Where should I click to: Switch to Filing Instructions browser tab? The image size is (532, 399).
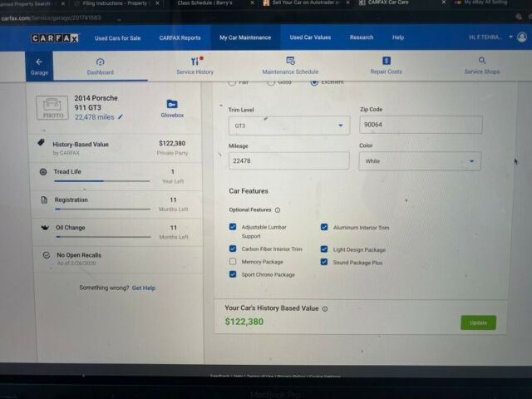coord(116,3)
